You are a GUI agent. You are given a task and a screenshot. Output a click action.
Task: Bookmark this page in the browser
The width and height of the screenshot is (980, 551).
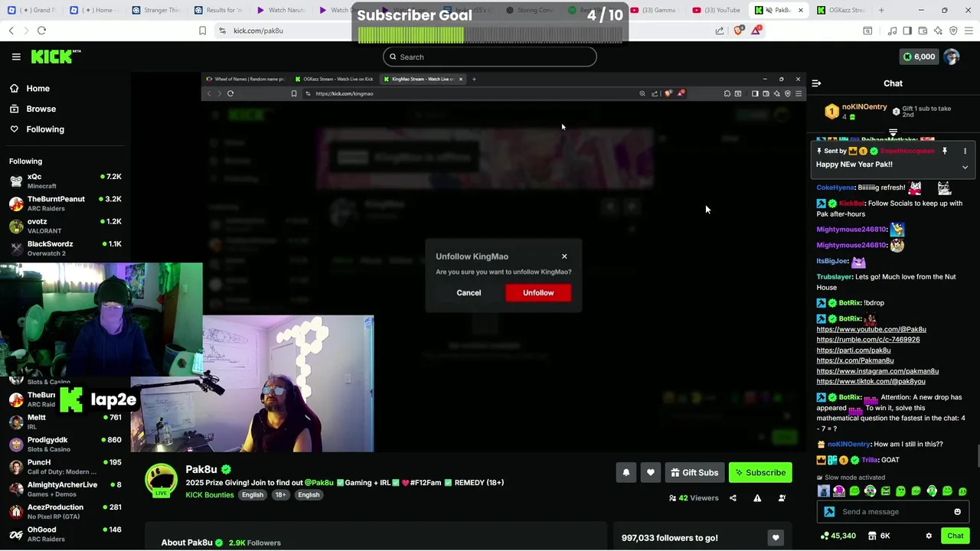coord(202,31)
